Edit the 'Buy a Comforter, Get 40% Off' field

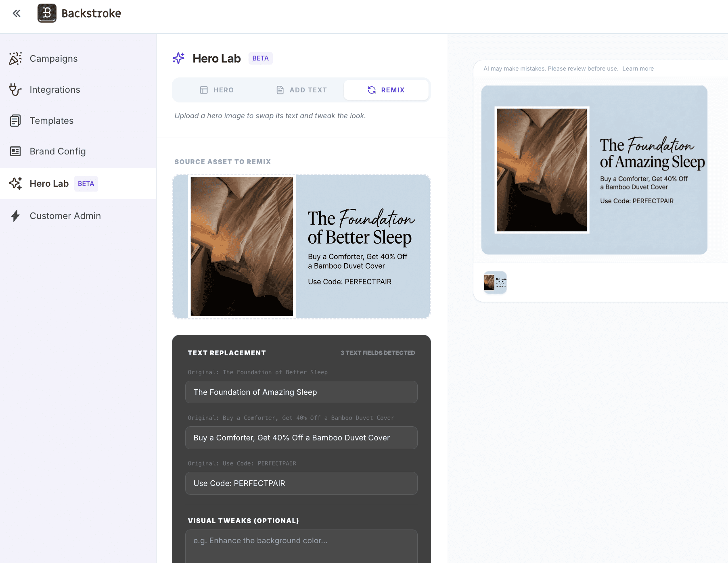tap(301, 438)
